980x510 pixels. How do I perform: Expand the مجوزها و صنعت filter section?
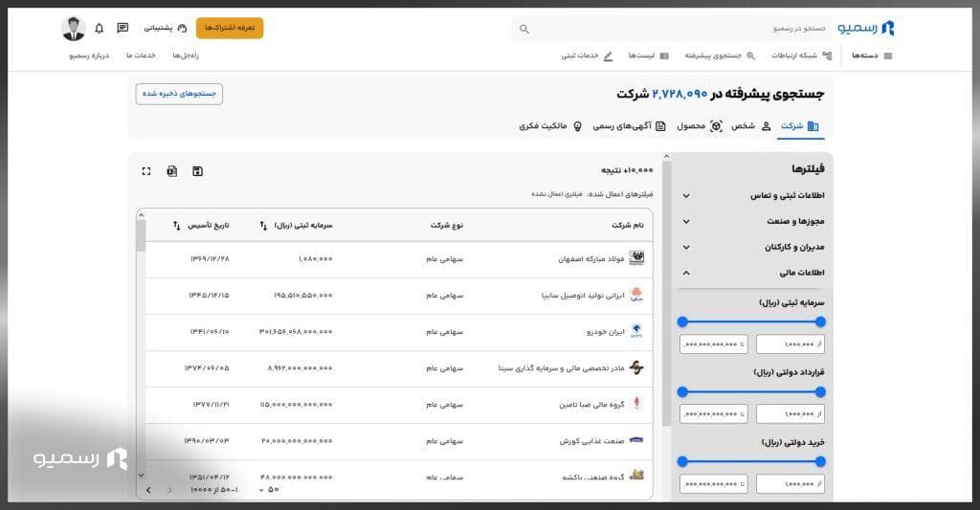[x=753, y=221]
